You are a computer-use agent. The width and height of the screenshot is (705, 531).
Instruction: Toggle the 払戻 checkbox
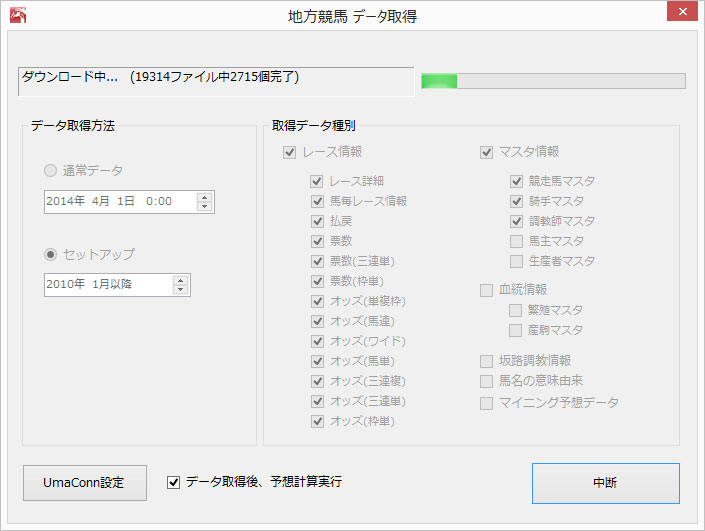pos(317,221)
